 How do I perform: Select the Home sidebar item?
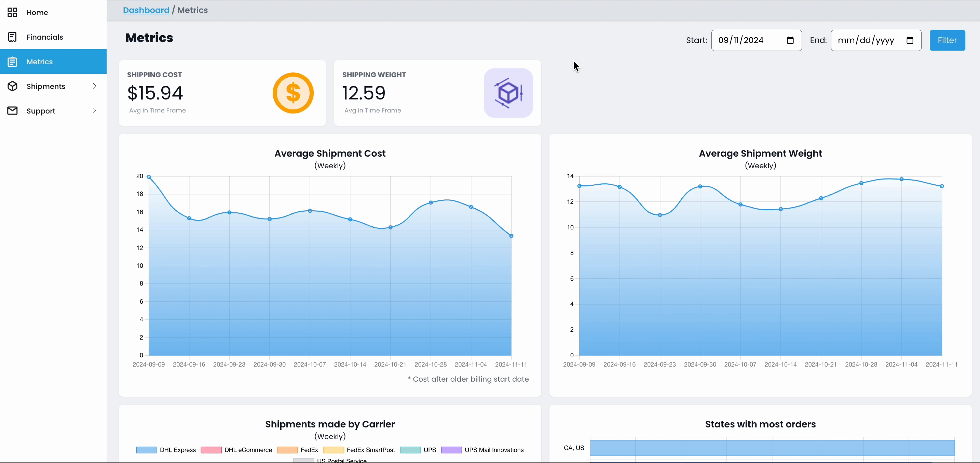(37, 13)
